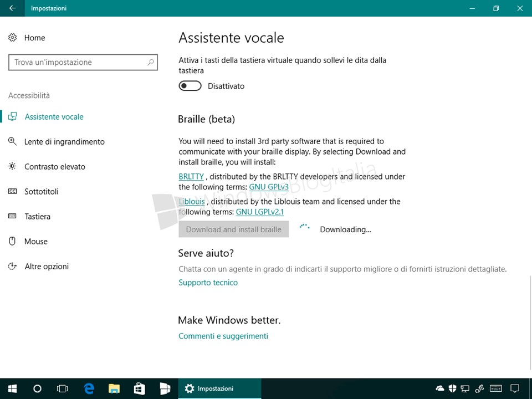Open the Windows Start menu
This screenshot has height=399, width=532.
point(13,388)
